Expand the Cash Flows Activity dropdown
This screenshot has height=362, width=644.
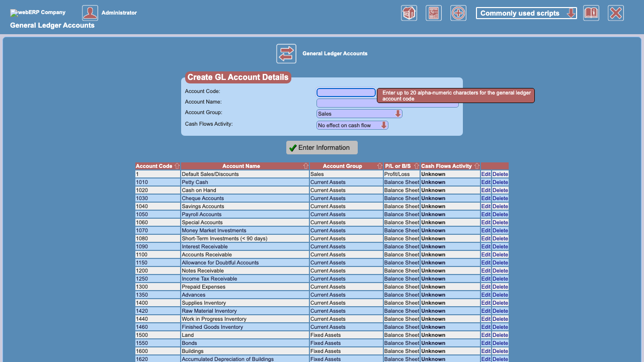coord(352,125)
